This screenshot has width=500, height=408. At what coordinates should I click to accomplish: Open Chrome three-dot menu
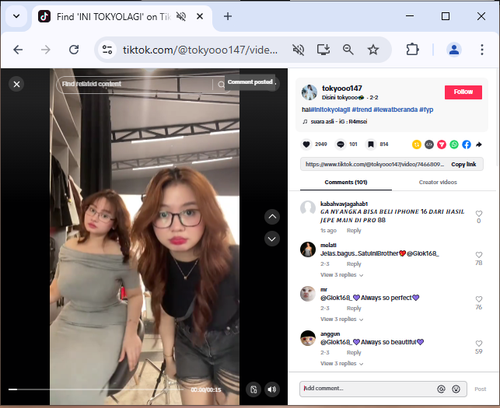(482, 50)
